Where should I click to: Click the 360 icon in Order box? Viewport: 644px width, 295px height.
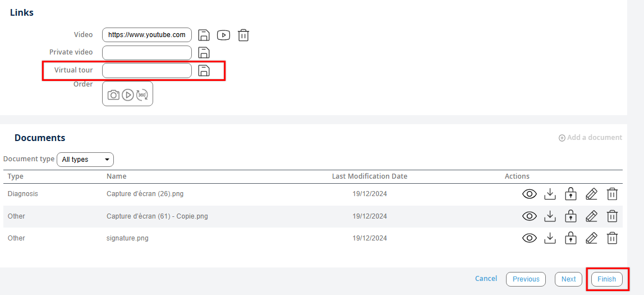tap(142, 95)
